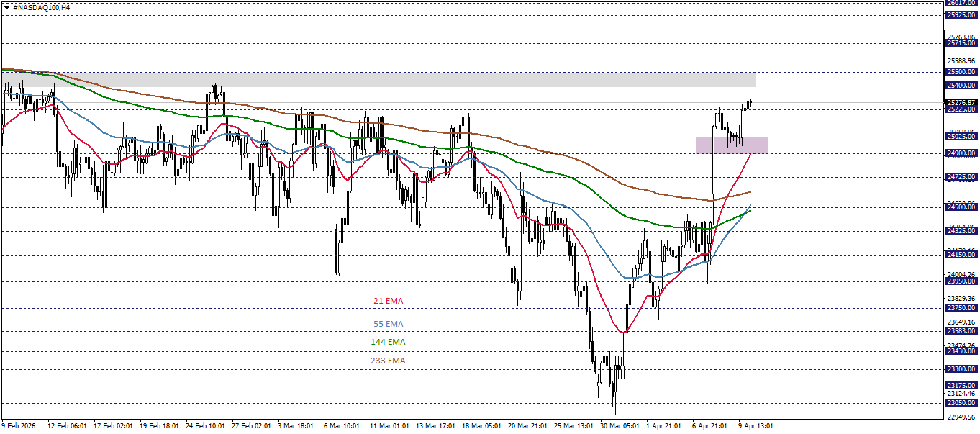Select the current price tag 25276.87
The image size is (980, 434).
point(962,103)
